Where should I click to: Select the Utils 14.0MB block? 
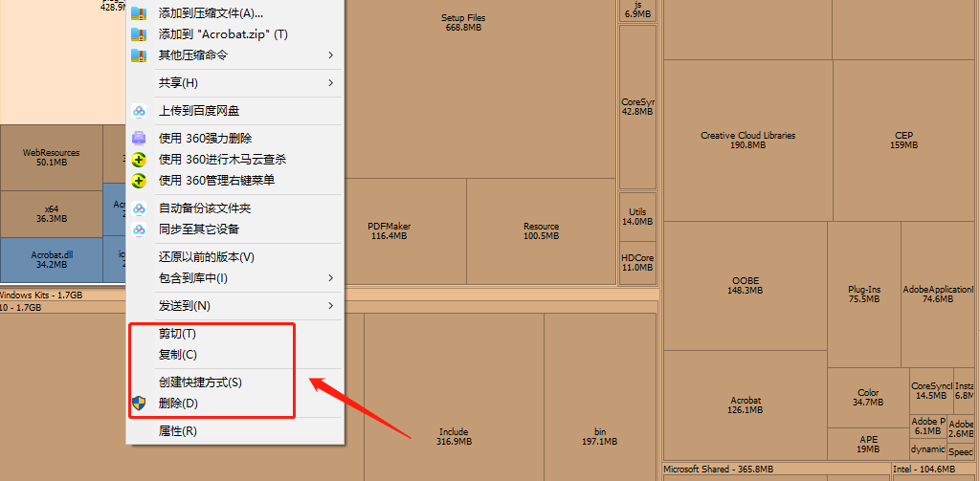(637, 217)
